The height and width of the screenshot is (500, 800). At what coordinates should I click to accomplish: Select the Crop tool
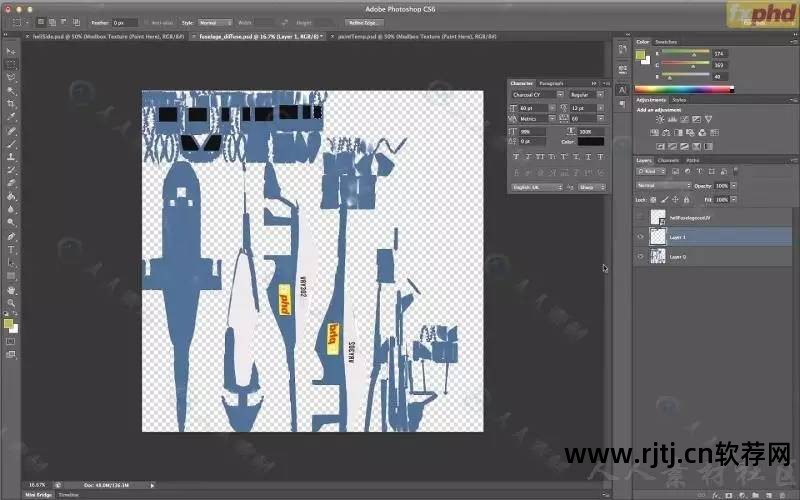tap(11, 104)
